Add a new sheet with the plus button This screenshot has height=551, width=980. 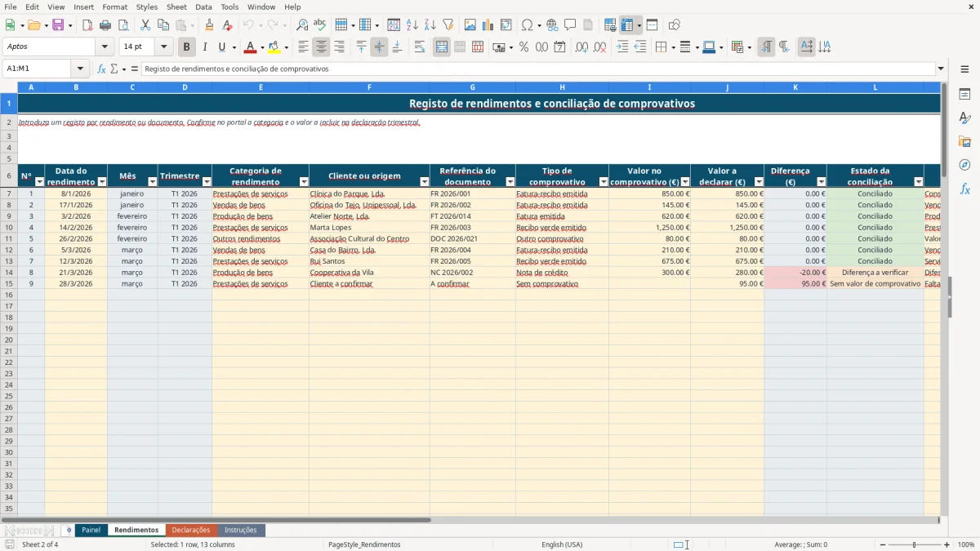(69, 530)
